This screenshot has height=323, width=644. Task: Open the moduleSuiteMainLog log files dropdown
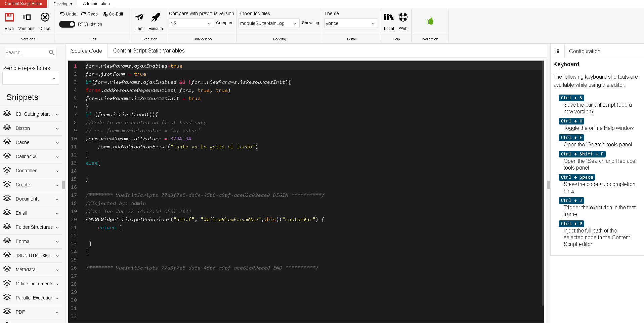[x=268, y=23]
